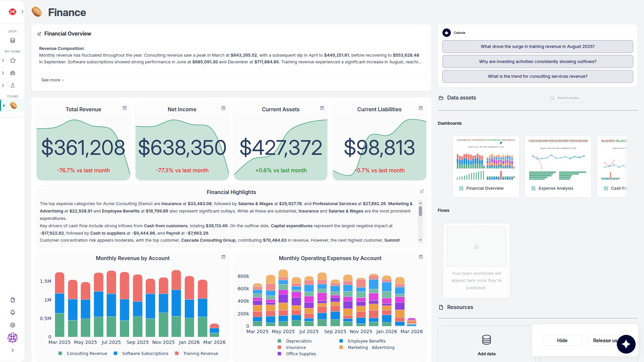Screen dimensions: 644x362
Task: Open the database icon under DATA
Action: click(13, 41)
